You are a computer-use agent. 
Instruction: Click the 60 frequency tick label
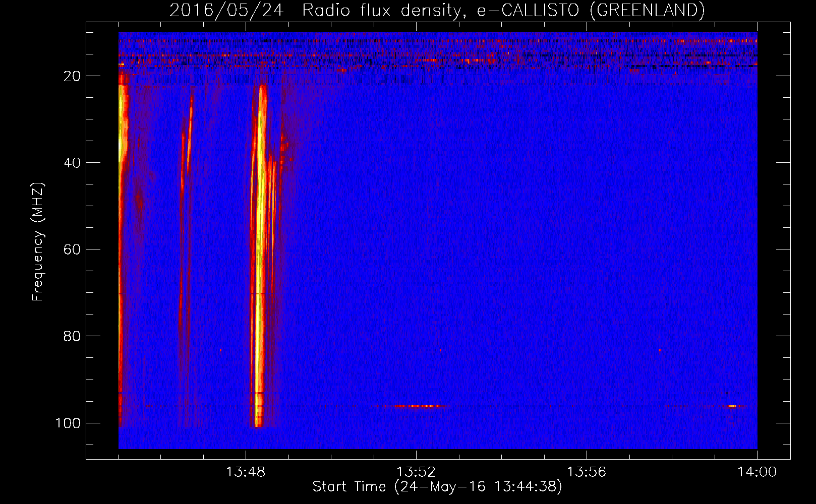[72, 249]
